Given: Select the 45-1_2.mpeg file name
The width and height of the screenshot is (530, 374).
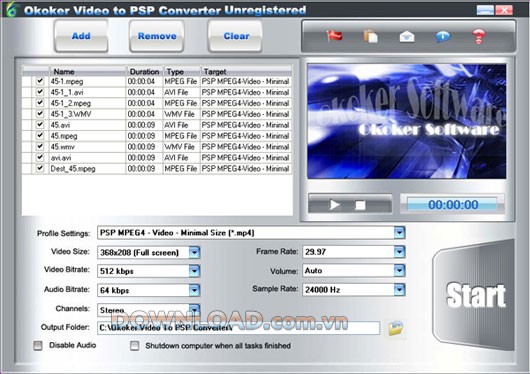Looking at the screenshot, I should pyautogui.click(x=71, y=103).
